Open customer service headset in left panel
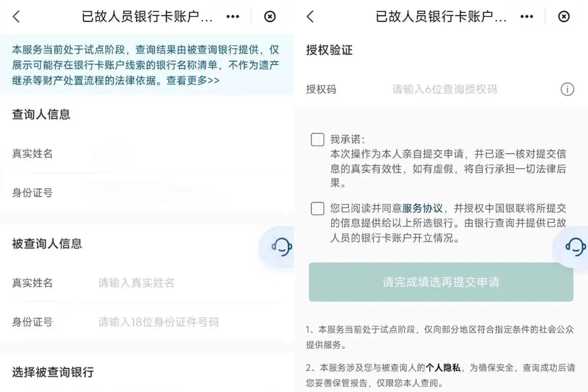 click(x=281, y=247)
